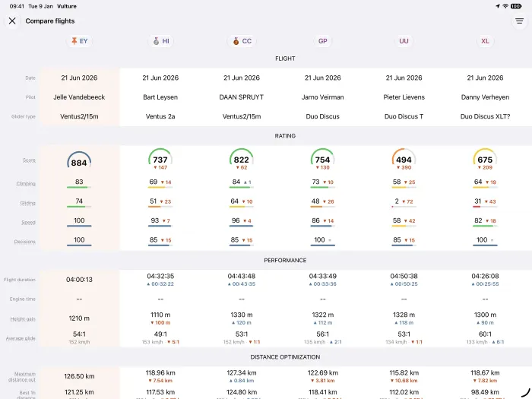Open the 754 score gauge
Image resolution: width=532 pixels, height=399 pixels.
(323, 159)
